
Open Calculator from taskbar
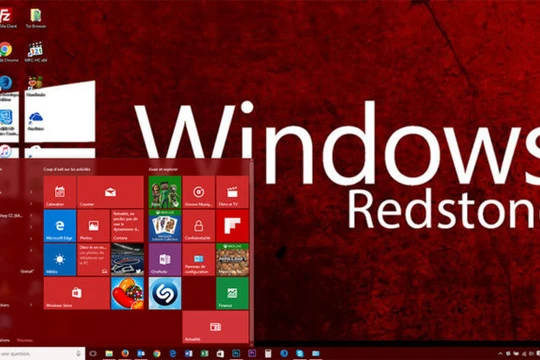click(268, 353)
